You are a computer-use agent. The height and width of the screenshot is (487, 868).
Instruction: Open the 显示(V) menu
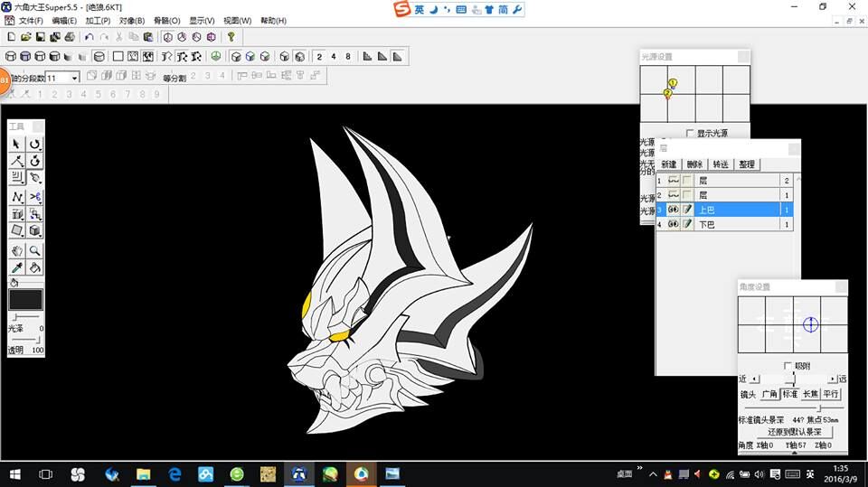click(x=202, y=21)
